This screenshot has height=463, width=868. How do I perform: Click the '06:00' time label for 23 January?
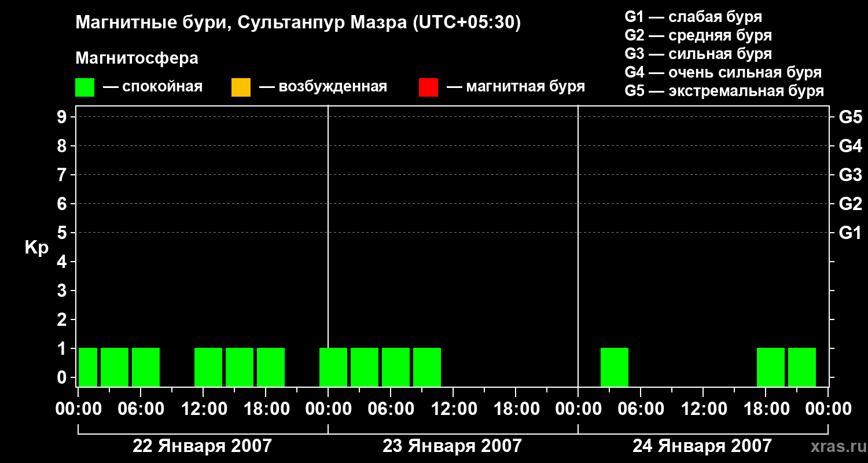(391, 409)
